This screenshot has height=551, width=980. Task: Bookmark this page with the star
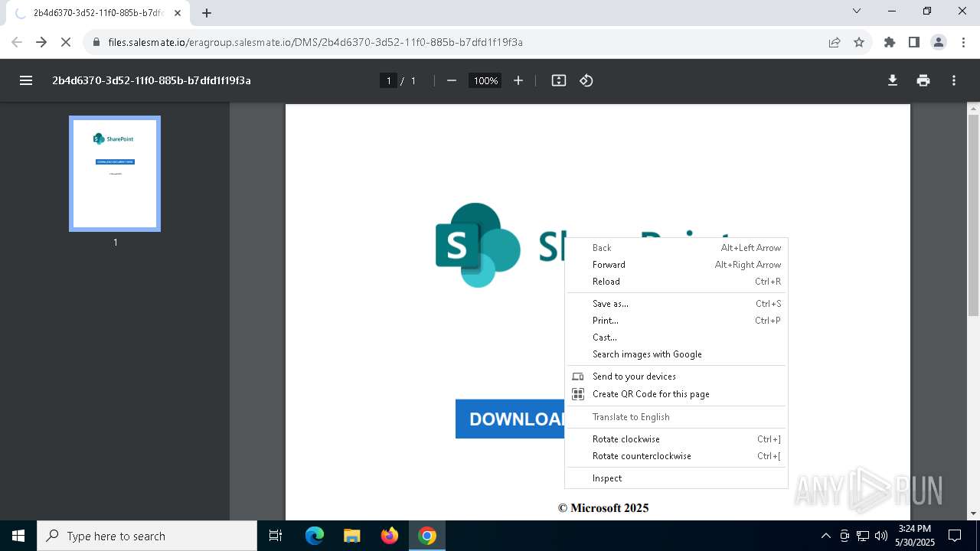coord(859,42)
